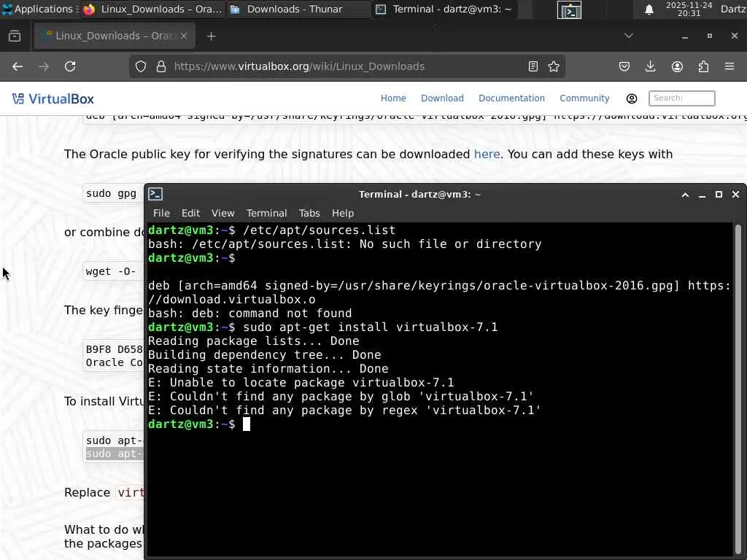
Task: Go to Home link on VirtualBox site
Action: (x=393, y=98)
